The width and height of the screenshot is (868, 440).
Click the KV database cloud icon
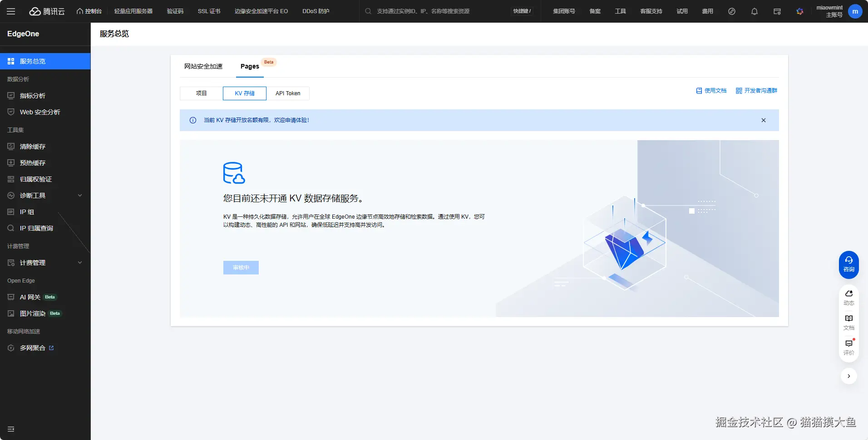tap(234, 173)
